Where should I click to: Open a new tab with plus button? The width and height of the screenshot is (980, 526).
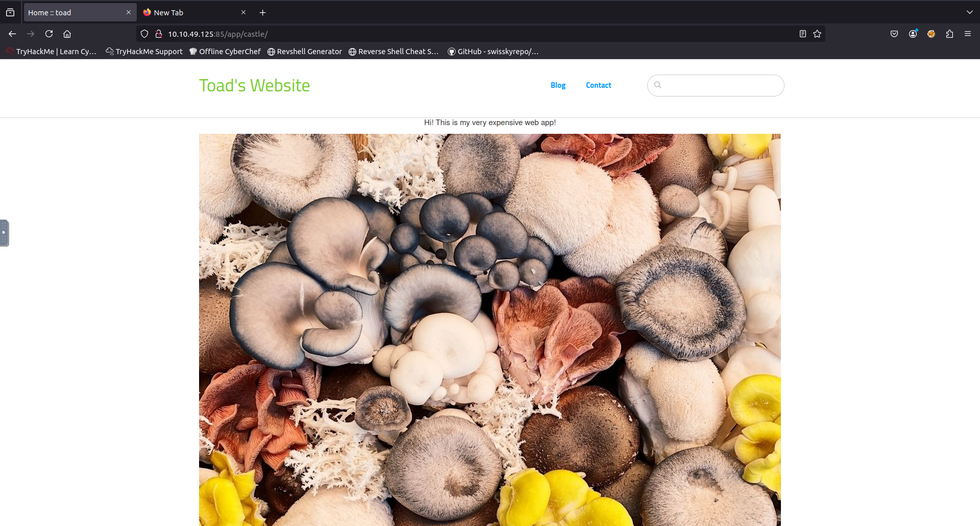(x=263, y=12)
